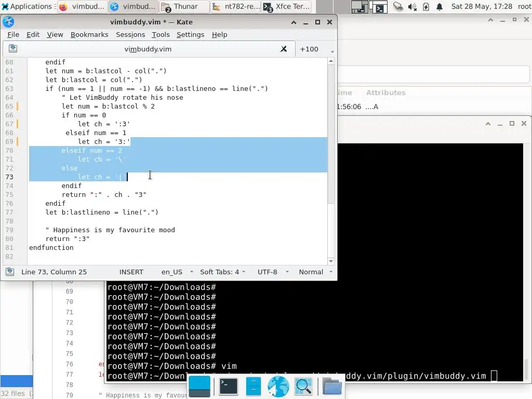
Task: Switch to the nt782-re... taskbar item
Action: (235, 6)
